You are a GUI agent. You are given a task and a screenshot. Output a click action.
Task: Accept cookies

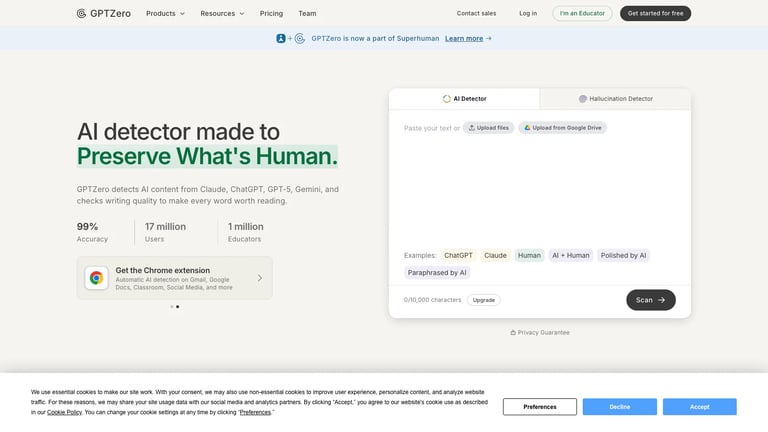[699, 407]
